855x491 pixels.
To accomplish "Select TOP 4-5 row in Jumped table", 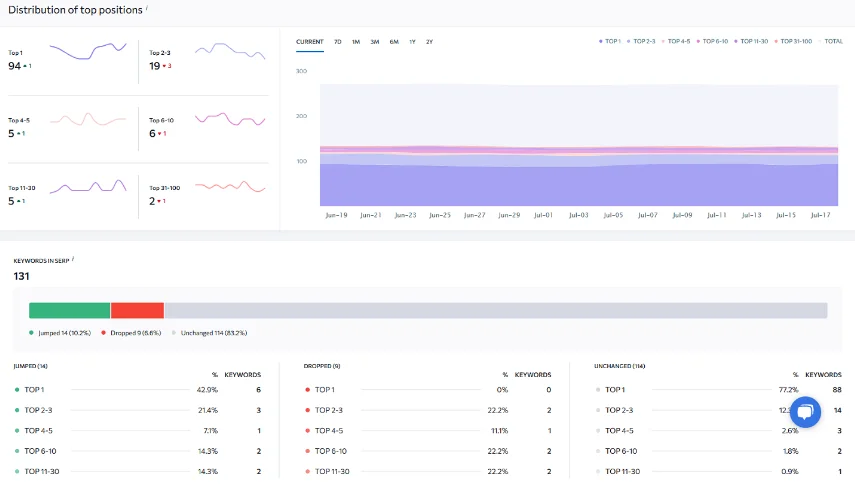I will 138,430.
